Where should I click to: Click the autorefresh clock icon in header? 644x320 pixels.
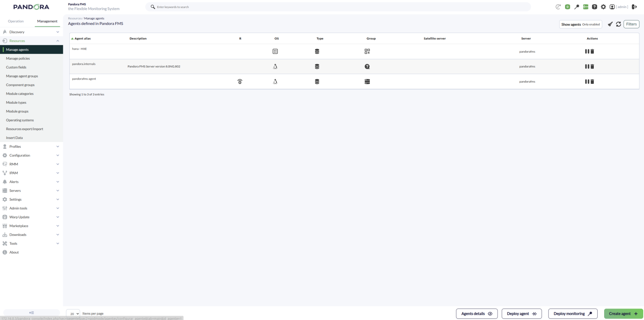click(558, 7)
